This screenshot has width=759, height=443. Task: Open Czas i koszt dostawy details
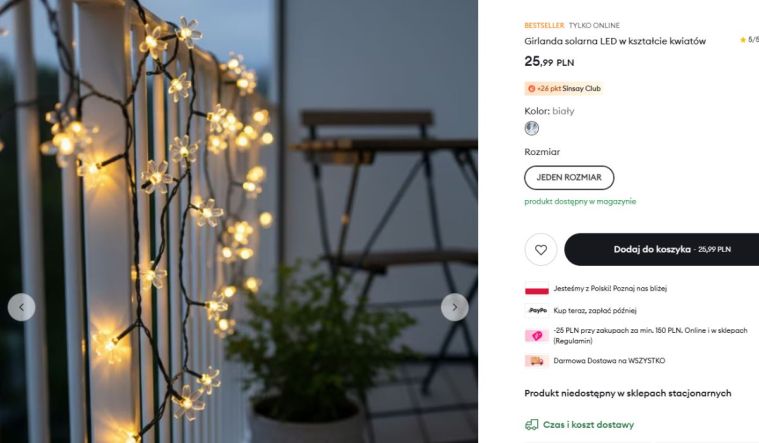pos(588,425)
